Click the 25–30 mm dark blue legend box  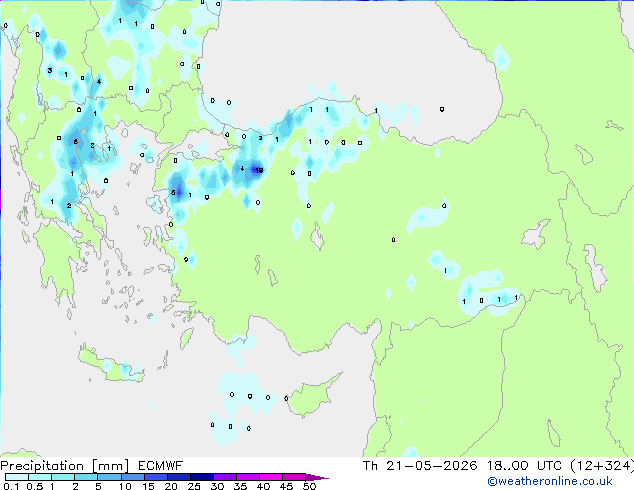[201, 477]
